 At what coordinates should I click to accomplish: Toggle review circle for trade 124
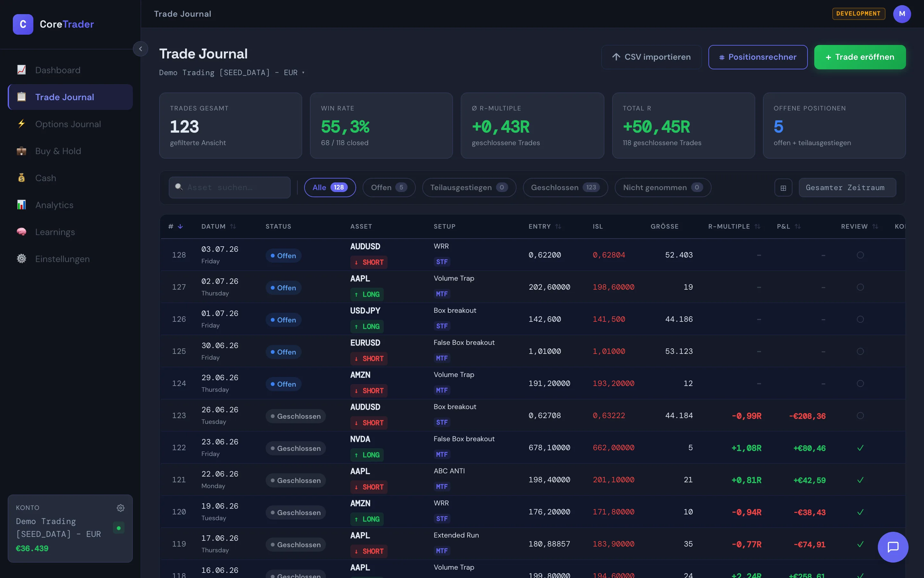[x=860, y=383]
